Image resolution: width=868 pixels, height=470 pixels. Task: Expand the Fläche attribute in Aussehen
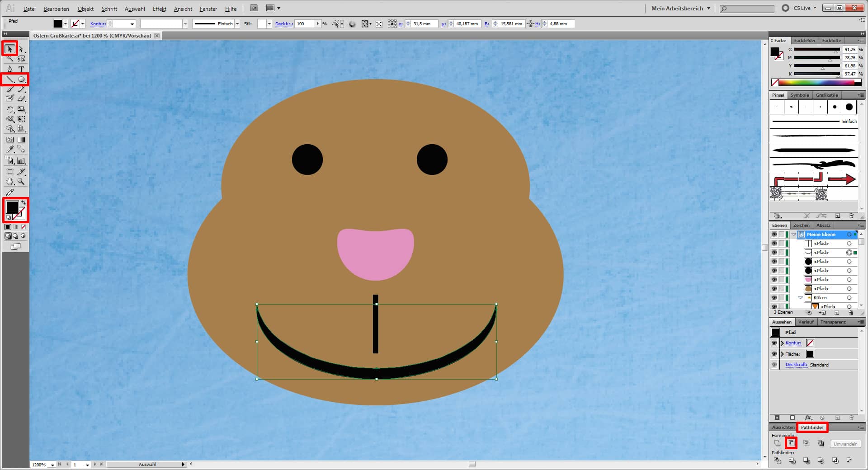click(x=782, y=354)
